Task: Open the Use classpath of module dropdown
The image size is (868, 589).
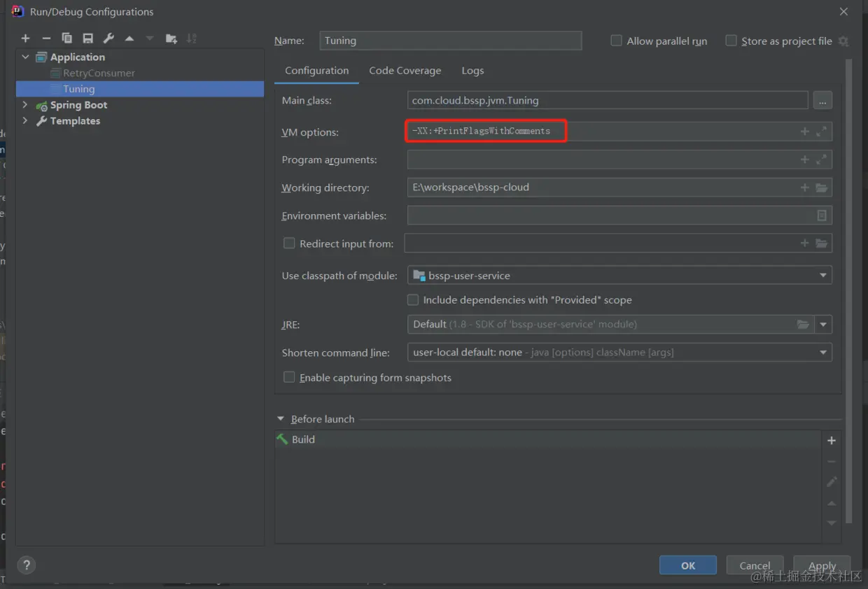Action: pyautogui.click(x=619, y=276)
